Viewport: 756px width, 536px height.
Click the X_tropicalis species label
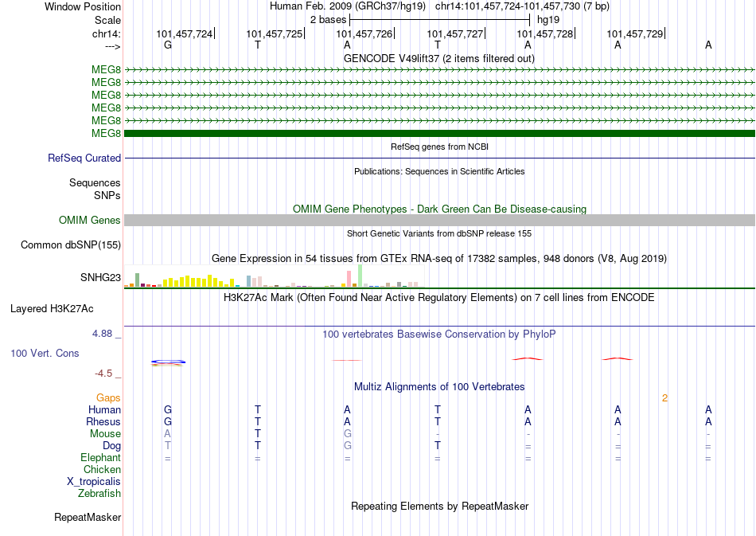coord(94,482)
